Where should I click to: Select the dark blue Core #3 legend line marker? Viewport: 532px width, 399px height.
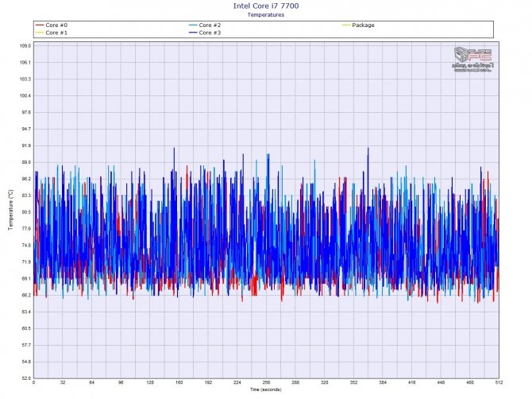click(x=194, y=33)
